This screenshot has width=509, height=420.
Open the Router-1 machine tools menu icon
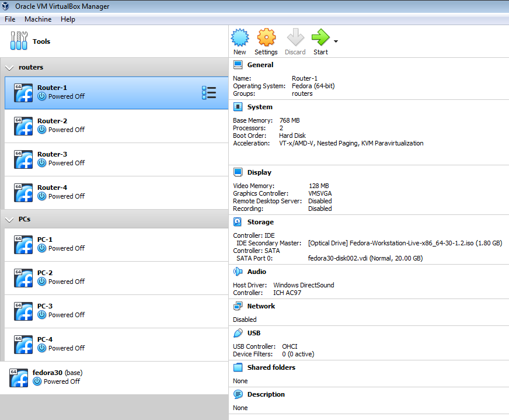pos(208,93)
